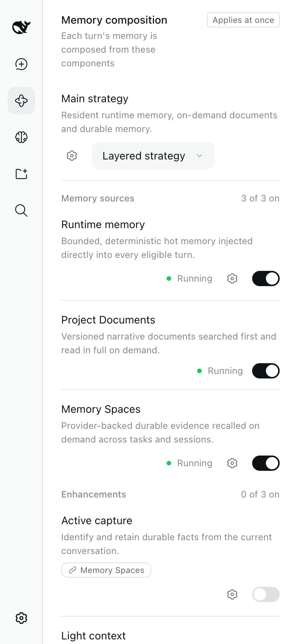Click the Main strategy heading
This screenshot has width=298, height=644.
point(95,98)
